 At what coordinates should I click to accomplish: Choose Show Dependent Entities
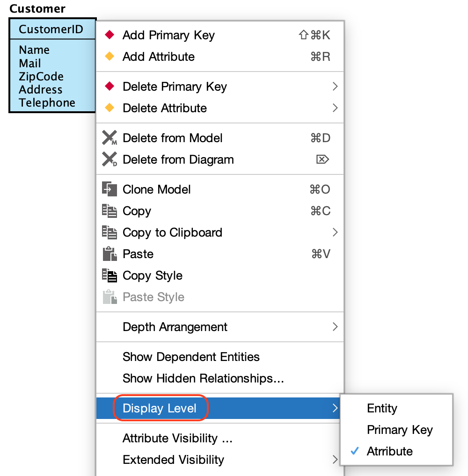click(x=191, y=357)
